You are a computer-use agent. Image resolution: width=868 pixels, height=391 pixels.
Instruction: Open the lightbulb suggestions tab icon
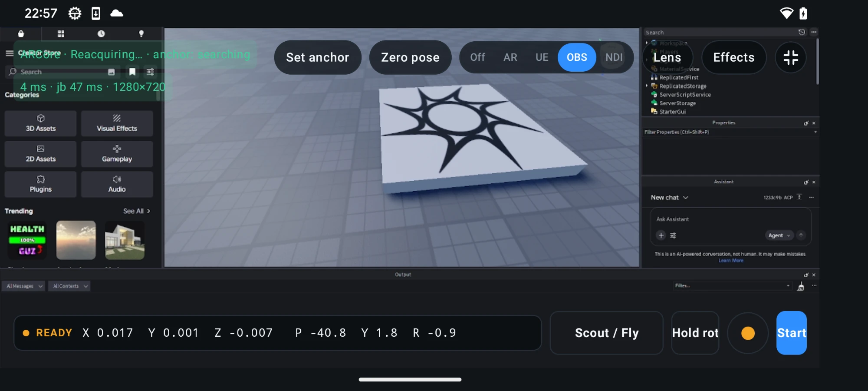coord(141,33)
